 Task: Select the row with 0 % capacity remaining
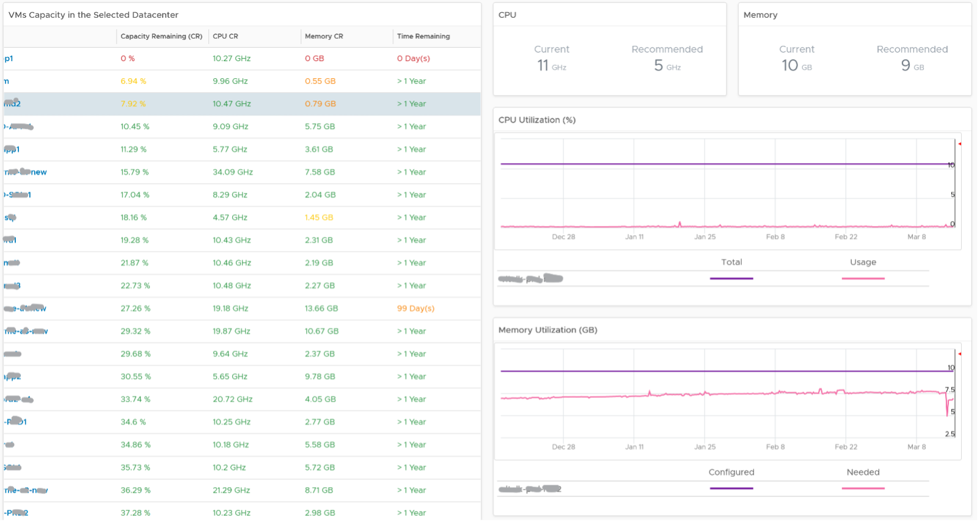[x=242, y=59]
